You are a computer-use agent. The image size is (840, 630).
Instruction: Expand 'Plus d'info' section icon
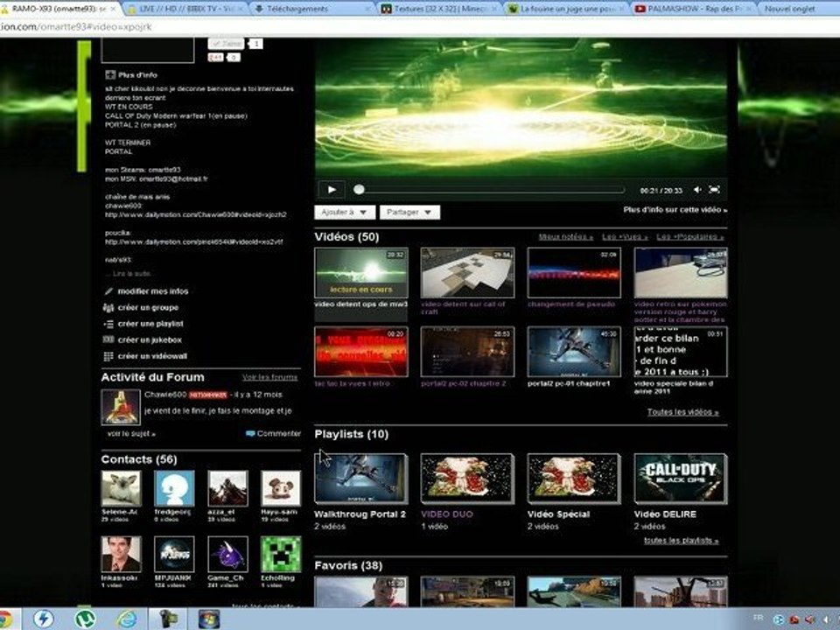click(110, 75)
